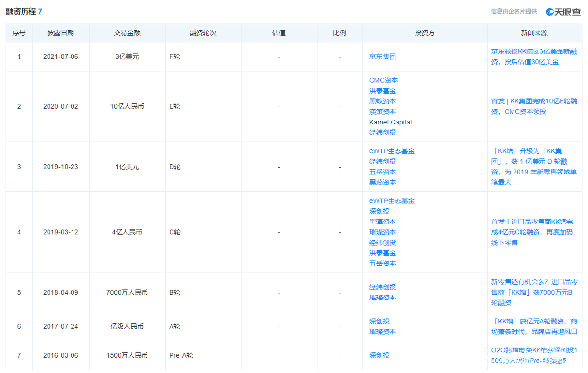The width and height of the screenshot is (588, 373).
Task: Select amount cell 10亿人民币
Action: pos(127,106)
